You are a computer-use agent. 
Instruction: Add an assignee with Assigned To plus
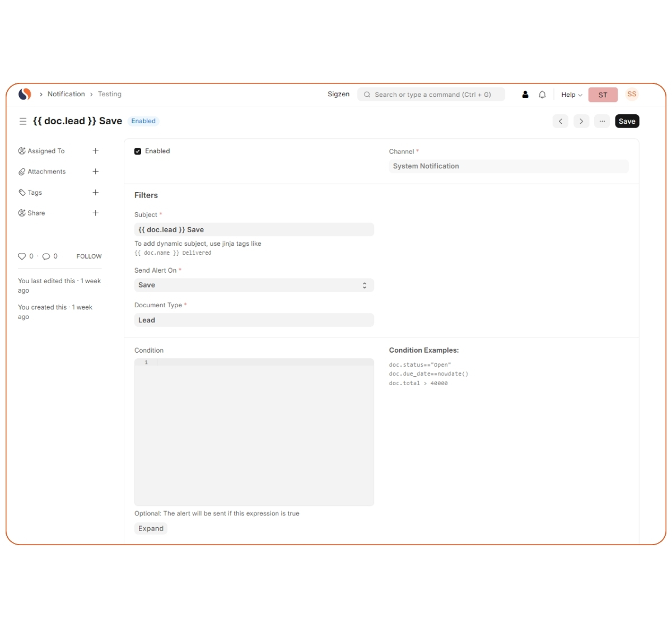pos(96,151)
